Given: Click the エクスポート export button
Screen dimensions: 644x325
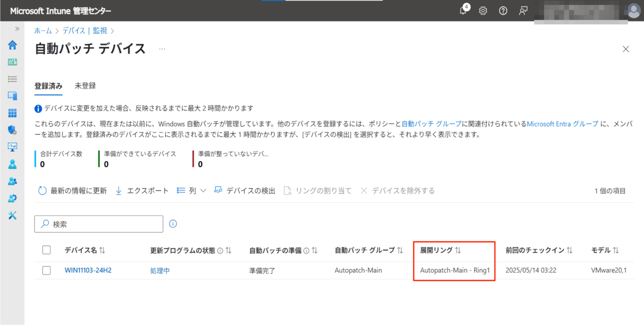Looking at the screenshot, I should click(142, 191).
